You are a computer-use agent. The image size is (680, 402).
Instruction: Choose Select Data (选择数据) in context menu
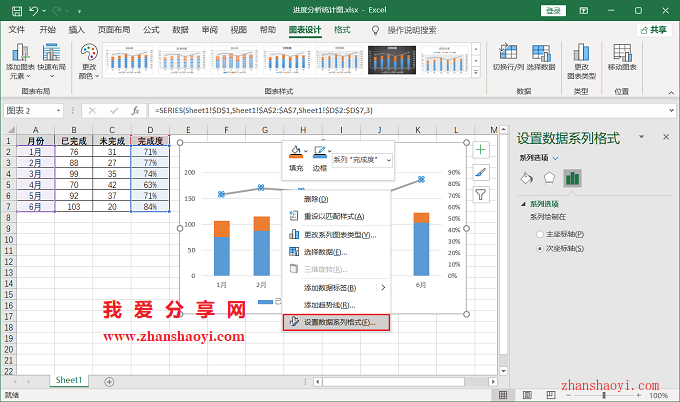tap(336, 252)
